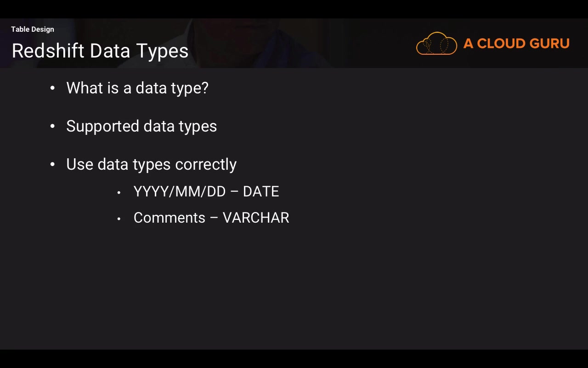588x368 pixels.
Task: Click the small sub-bullet before "YYYY/MM/DD"
Action: pos(119,192)
